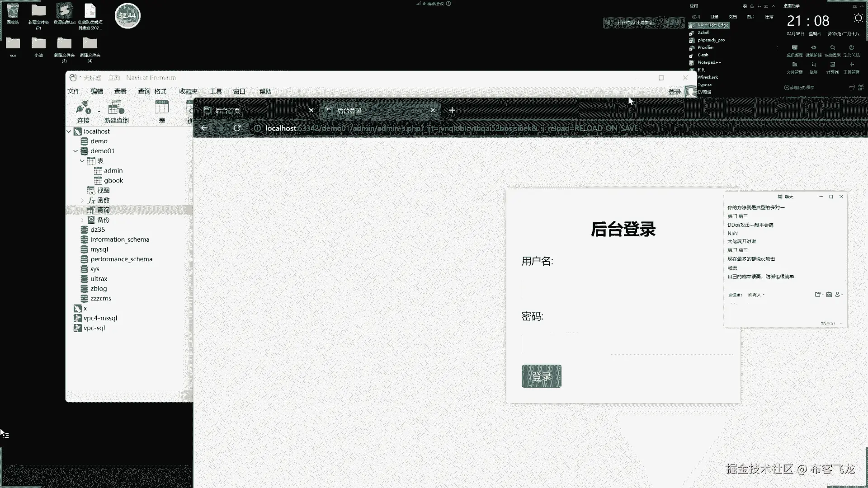The height and width of the screenshot is (488, 868).
Task: Collapse the demo01 database node
Action: [x=75, y=151]
